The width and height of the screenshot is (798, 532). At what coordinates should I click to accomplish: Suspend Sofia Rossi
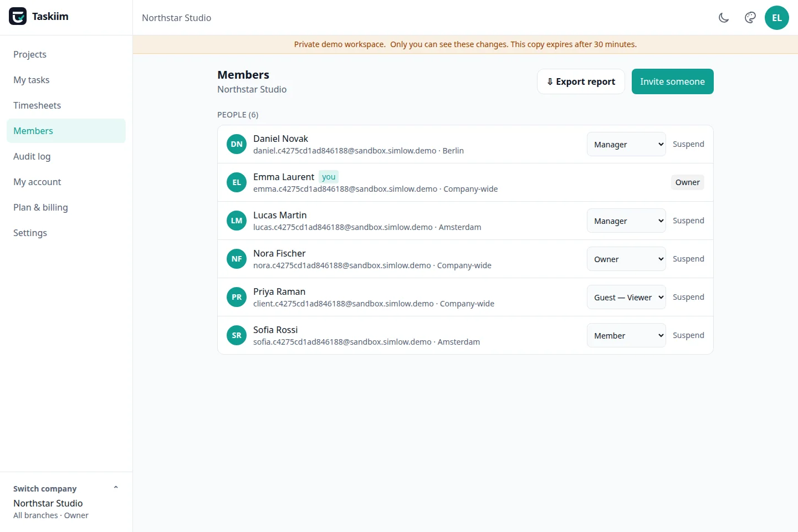point(688,335)
